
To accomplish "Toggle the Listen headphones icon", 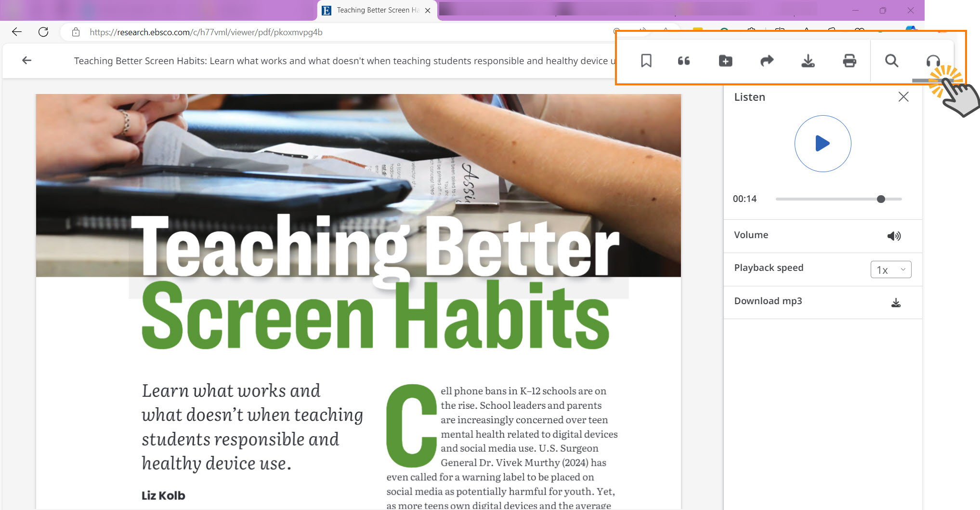I will click(933, 61).
